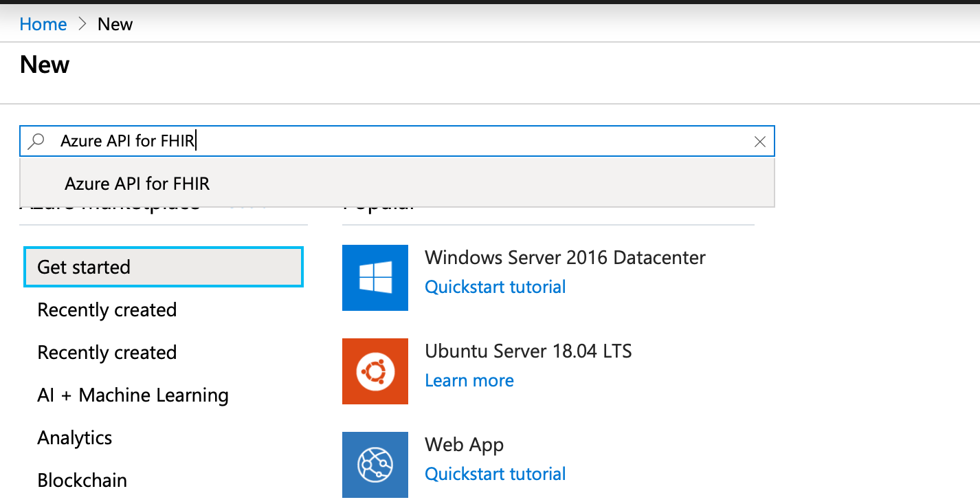This screenshot has width=980, height=502.
Task: Click the Web App product title
Action: tap(464, 444)
